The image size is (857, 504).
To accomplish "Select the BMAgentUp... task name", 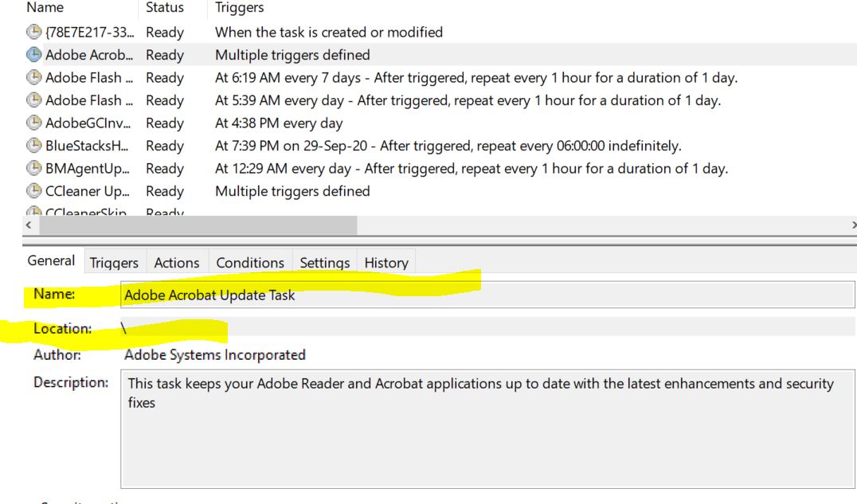I will [x=88, y=168].
